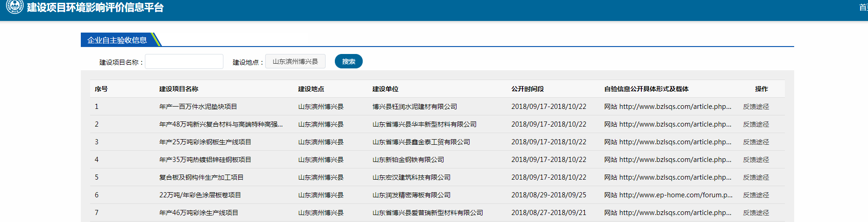
Task: Click the bzlsqs.com website entry in row 7
Action: click(668, 213)
